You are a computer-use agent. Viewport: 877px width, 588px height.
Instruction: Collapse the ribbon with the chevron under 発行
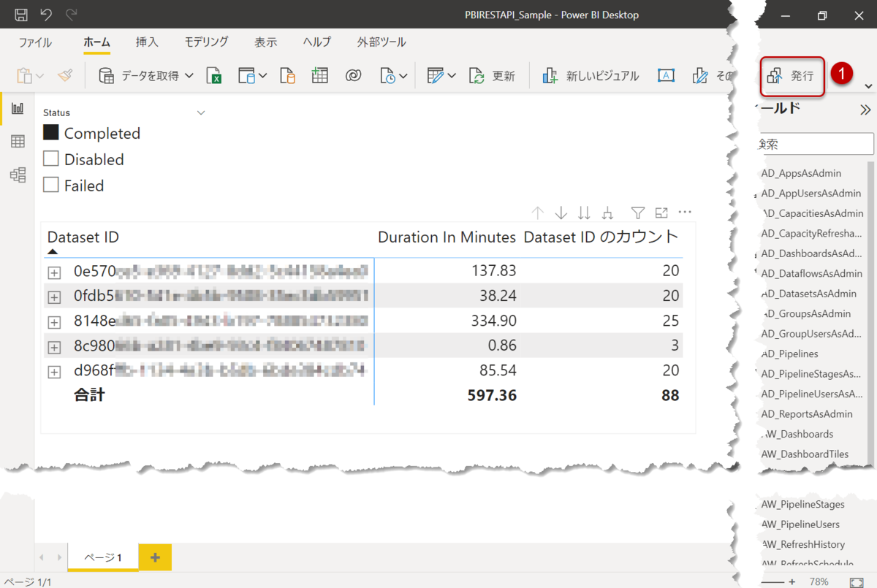[x=868, y=86]
